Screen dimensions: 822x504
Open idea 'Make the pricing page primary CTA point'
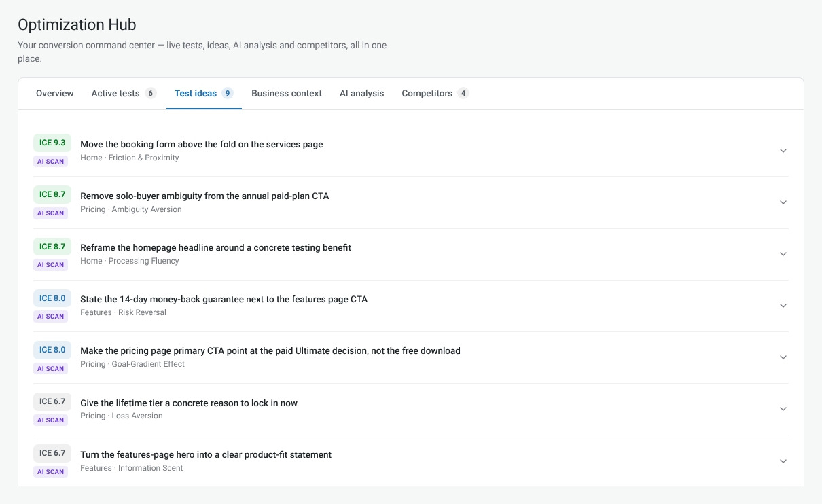point(270,351)
